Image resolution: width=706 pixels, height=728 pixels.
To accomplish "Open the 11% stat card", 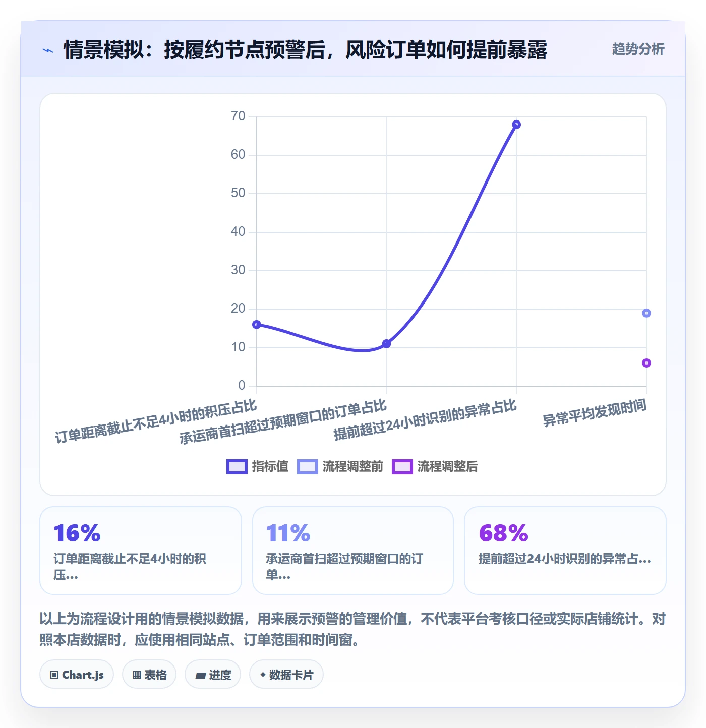I will tap(353, 551).
